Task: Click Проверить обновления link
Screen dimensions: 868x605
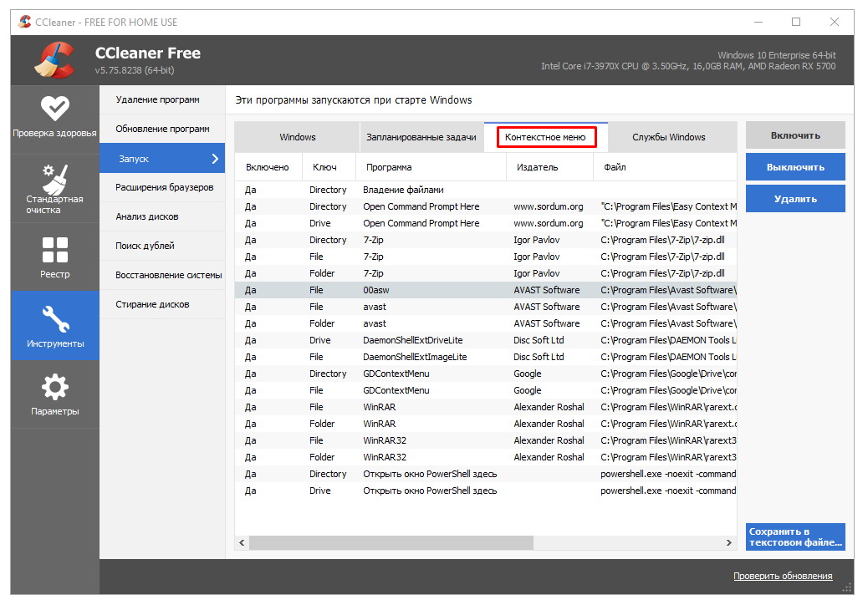Action: coord(783,576)
